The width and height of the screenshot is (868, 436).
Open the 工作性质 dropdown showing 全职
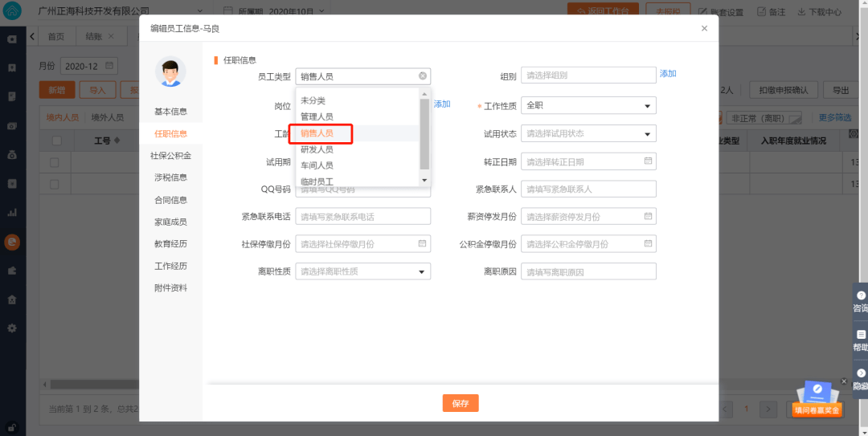coord(588,105)
